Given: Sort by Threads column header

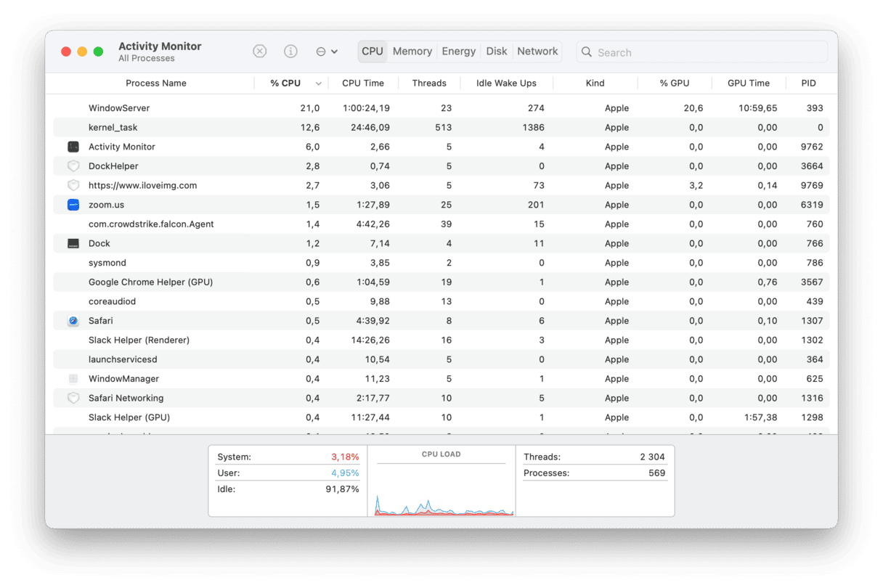Looking at the screenshot, I should 429,83.
